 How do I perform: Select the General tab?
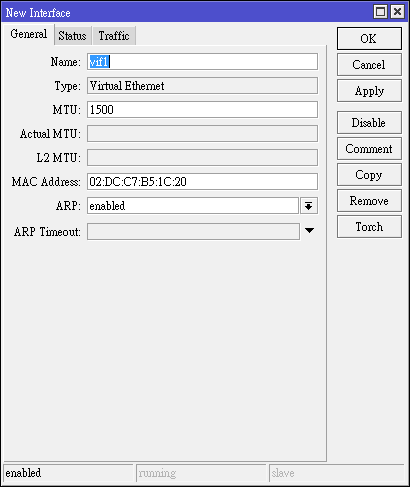click(29, 34)
